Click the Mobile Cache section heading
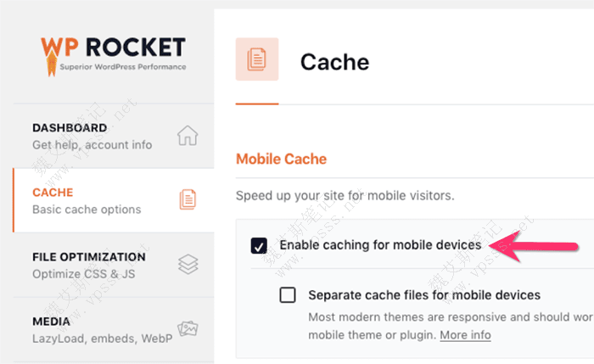This screenshot has height=364, width=594. pyautogui.click(x=281, y=159)
